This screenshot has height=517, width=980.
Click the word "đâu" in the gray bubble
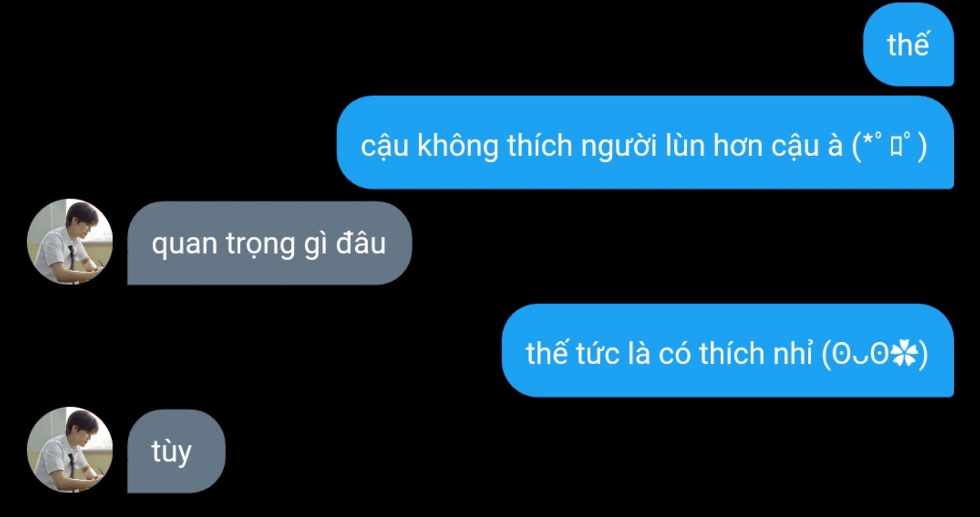[361, 243]
